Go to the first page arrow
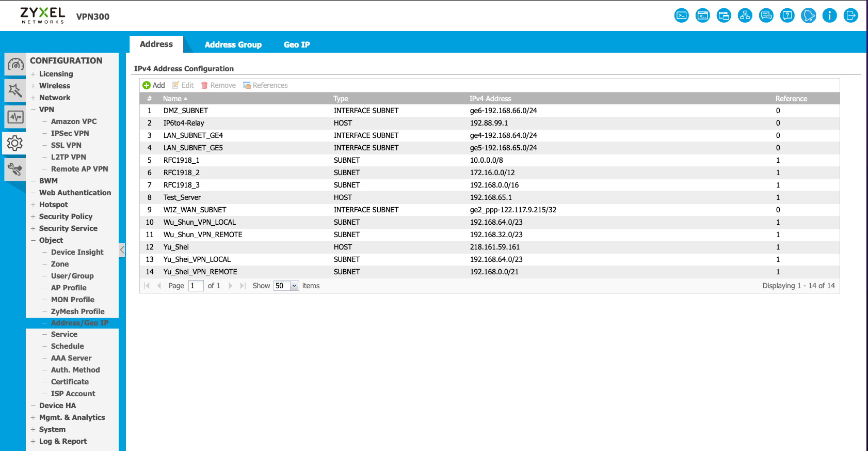 (x=147, y=286)
